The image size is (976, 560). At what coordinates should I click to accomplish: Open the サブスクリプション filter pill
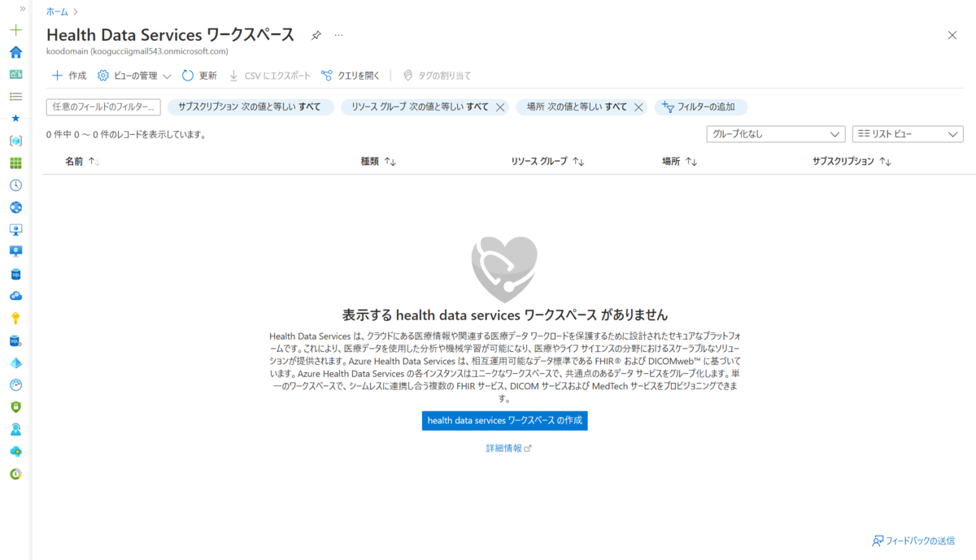click(250, 106)
